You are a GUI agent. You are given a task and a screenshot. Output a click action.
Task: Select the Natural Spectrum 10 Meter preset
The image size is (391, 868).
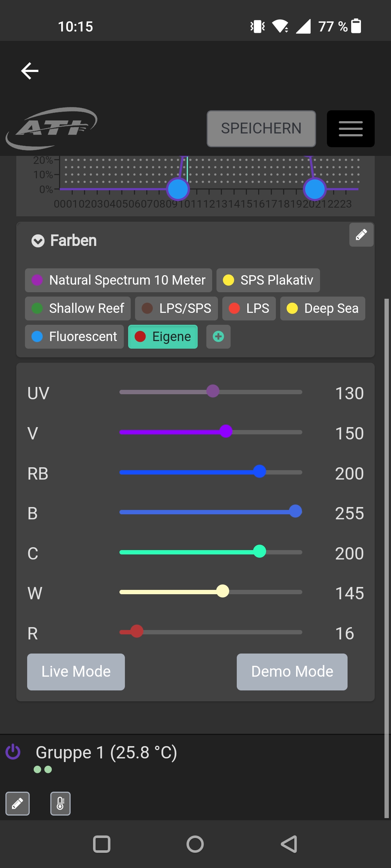[118, 280]
